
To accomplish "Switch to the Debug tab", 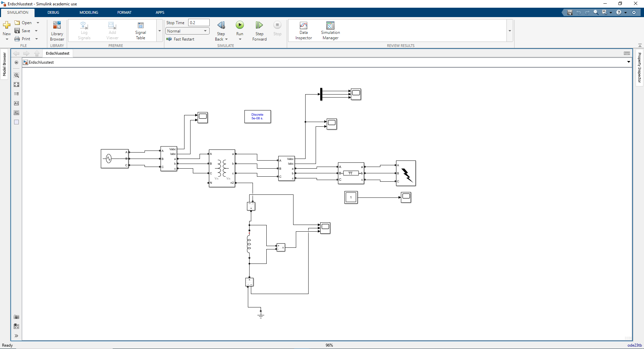I will pos(53,12).
